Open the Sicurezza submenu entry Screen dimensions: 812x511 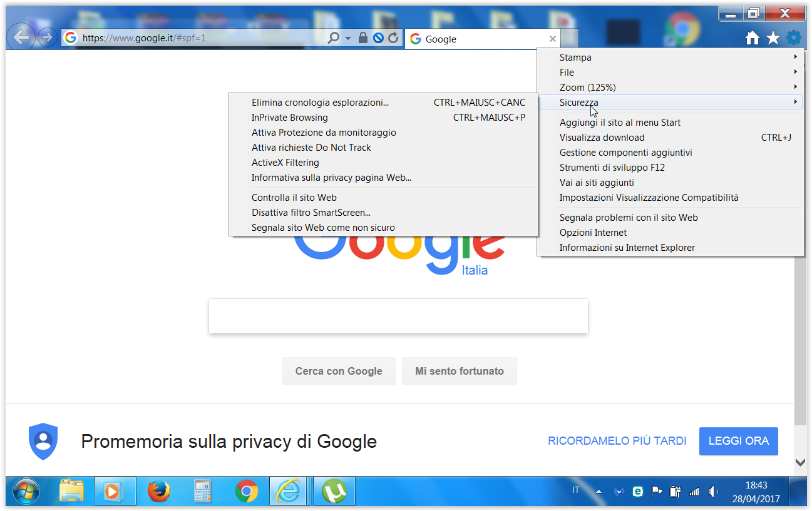pyautogui.click(x=671, y=102)
